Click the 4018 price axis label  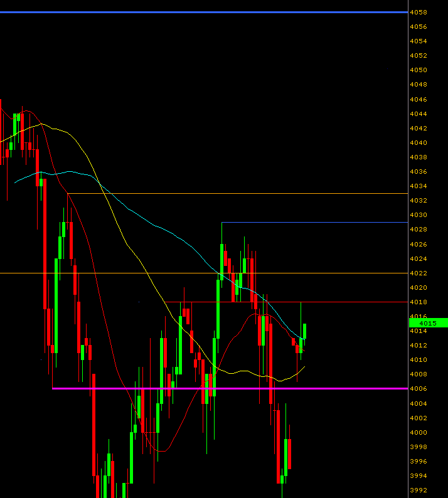click(419, 302)
